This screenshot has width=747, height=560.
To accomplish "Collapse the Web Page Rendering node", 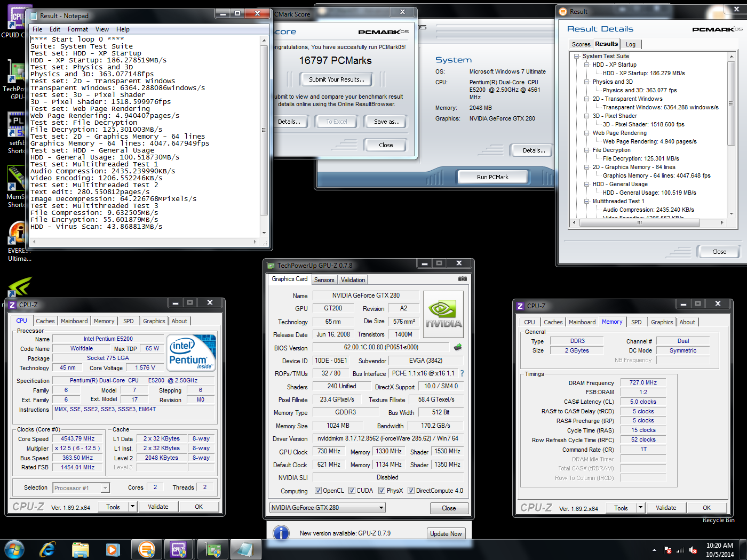I will (x=587, y=133).
